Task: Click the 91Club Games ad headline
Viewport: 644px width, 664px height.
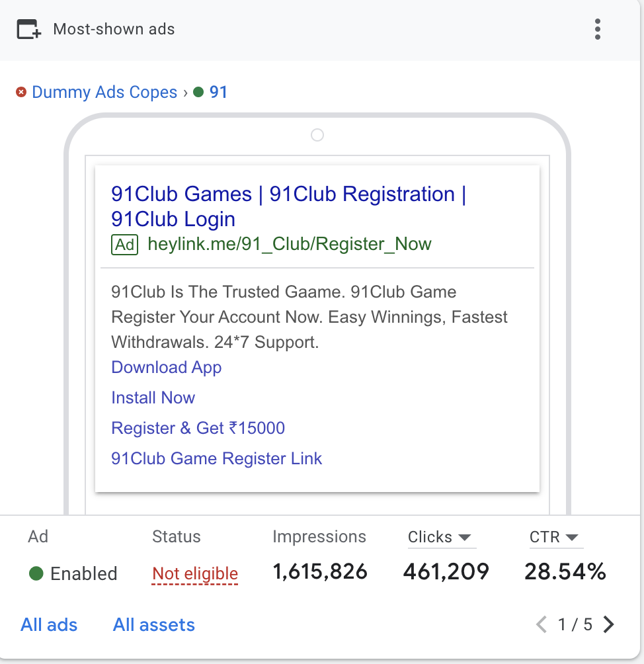Action: 288,206
